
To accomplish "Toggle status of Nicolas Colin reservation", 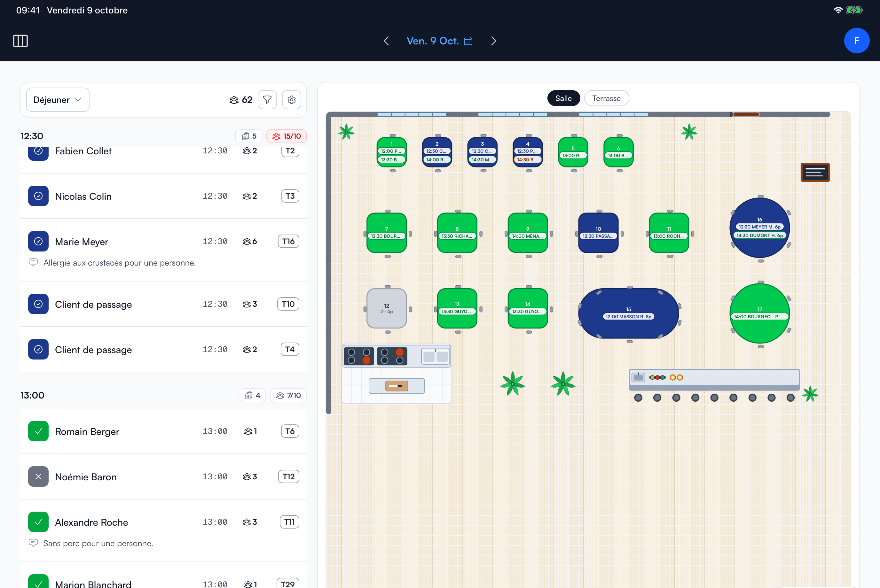I will click(38, 196).
